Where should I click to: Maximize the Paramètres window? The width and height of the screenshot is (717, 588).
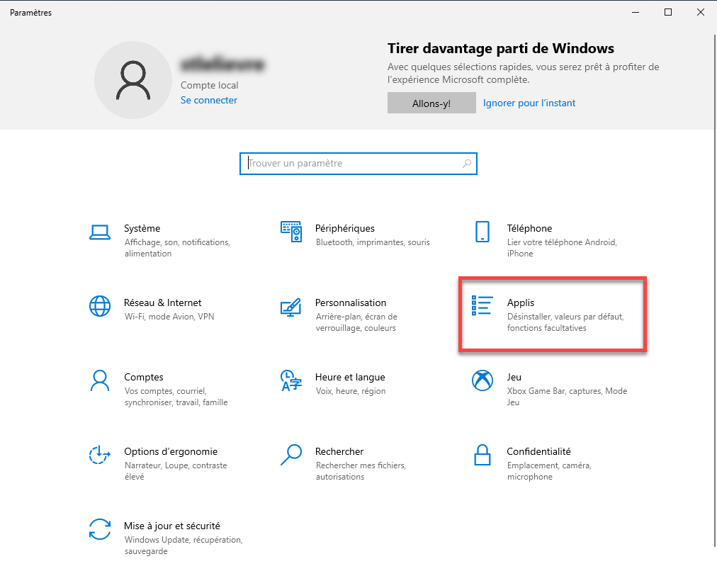click(668, 12)
